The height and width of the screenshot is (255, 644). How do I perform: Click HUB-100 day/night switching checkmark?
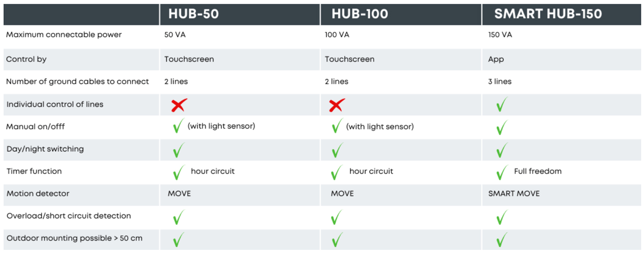coord(337,150)
